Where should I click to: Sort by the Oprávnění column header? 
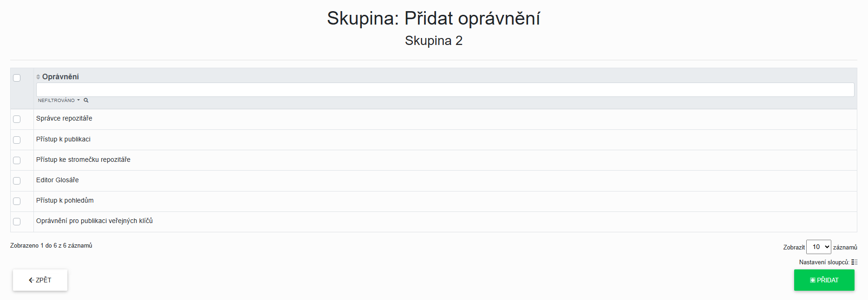point(60,77)
